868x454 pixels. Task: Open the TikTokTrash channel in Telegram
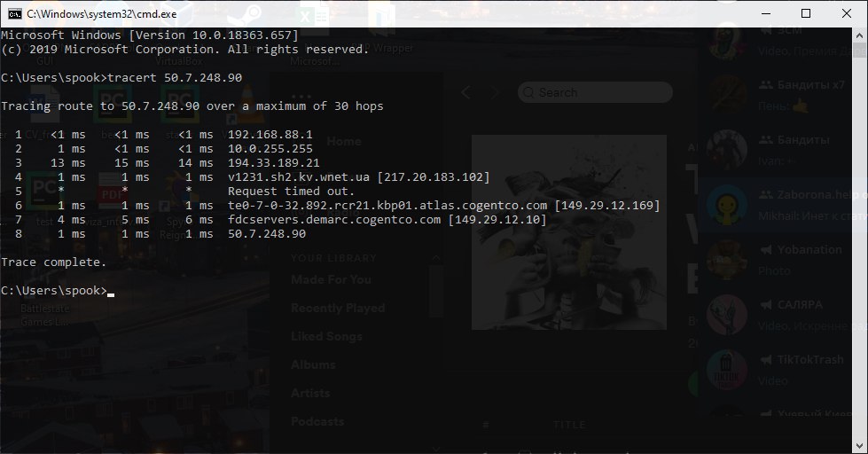tap(783, 370)
